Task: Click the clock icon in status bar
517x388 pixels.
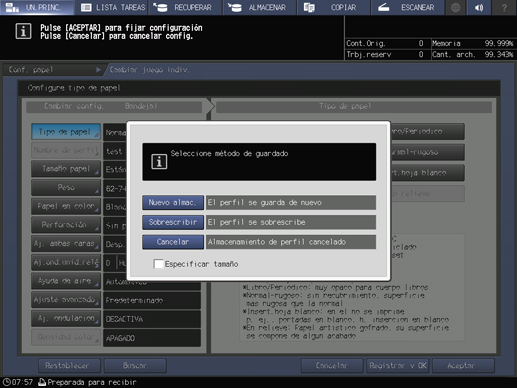Action: tap(6, 382)
